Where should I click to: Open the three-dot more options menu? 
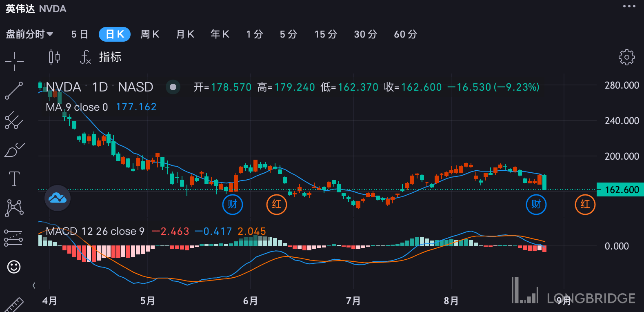click(x=629, y=6)
